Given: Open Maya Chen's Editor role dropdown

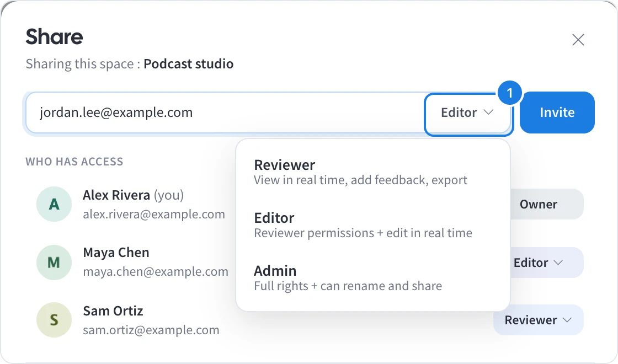Looking at the screenshot, I should pos(547,263).
